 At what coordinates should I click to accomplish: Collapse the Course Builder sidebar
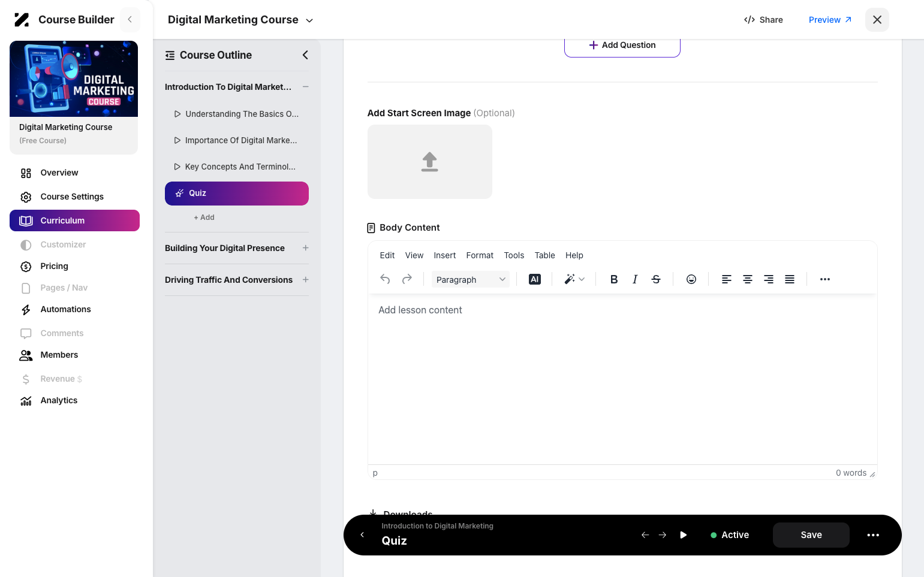pos(130,20)
